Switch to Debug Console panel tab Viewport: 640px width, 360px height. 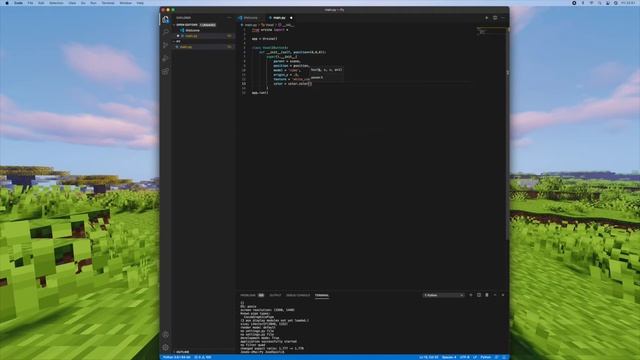[298, 295]
